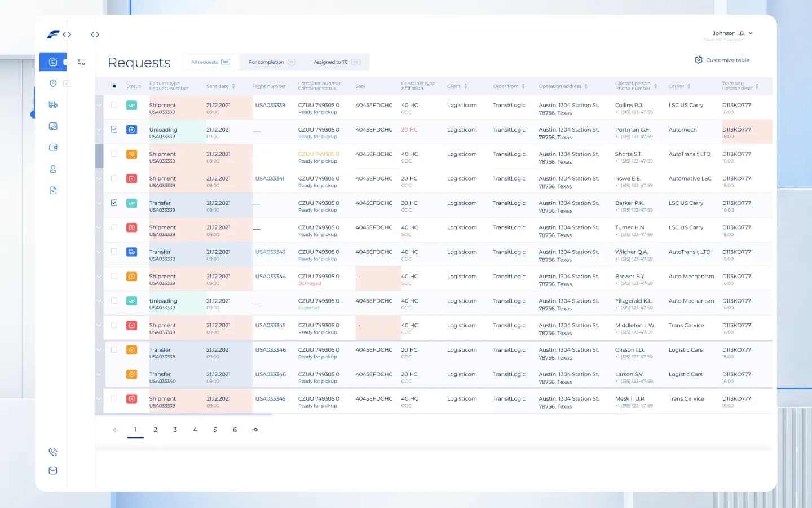Image resolution: width=812 pixels, height=508 pixels.
Task: Go to page 6 in pagination
Action: pos(235,430)
